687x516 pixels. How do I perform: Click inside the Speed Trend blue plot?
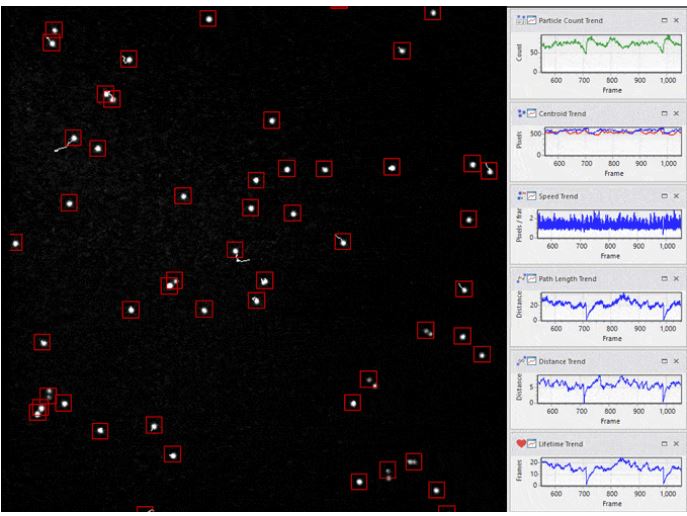610,222
